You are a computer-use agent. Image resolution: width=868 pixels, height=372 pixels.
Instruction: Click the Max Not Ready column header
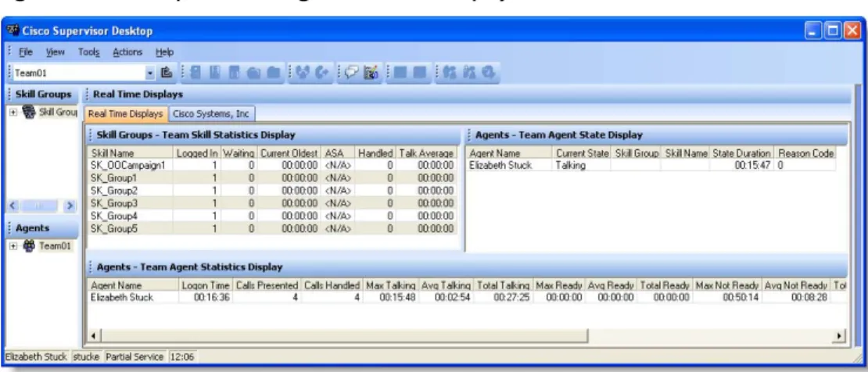[x=728, y=286]
